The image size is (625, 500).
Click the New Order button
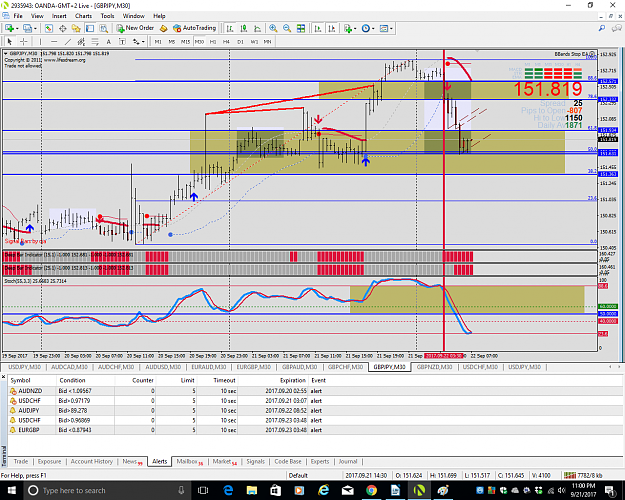point(135,28)
